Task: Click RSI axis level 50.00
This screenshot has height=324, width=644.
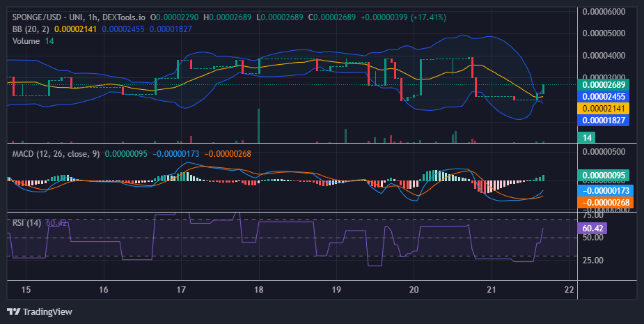Action: pos(592,238)
